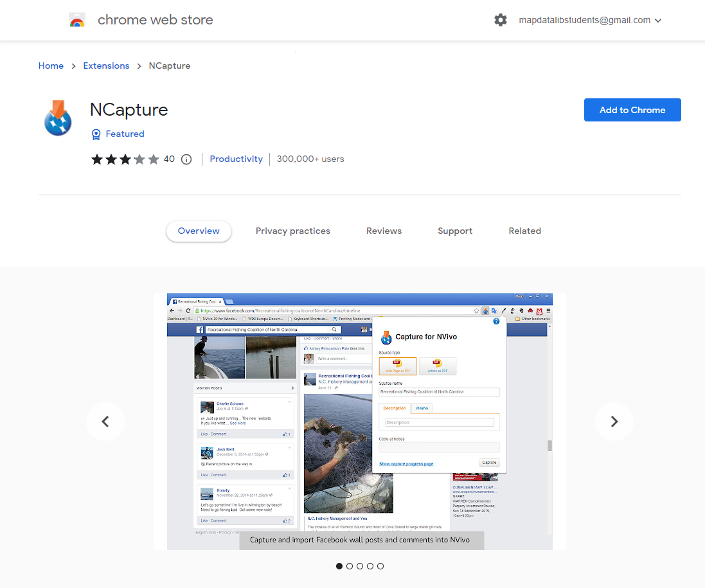
Task: Select the last carousel dot
Action: tap(380, 566)
